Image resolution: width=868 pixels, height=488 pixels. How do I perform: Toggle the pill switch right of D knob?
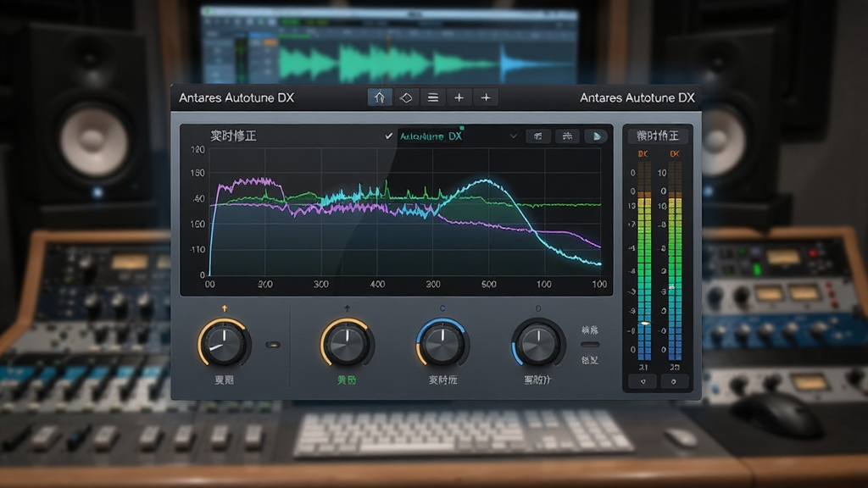(x=590, y=345)
